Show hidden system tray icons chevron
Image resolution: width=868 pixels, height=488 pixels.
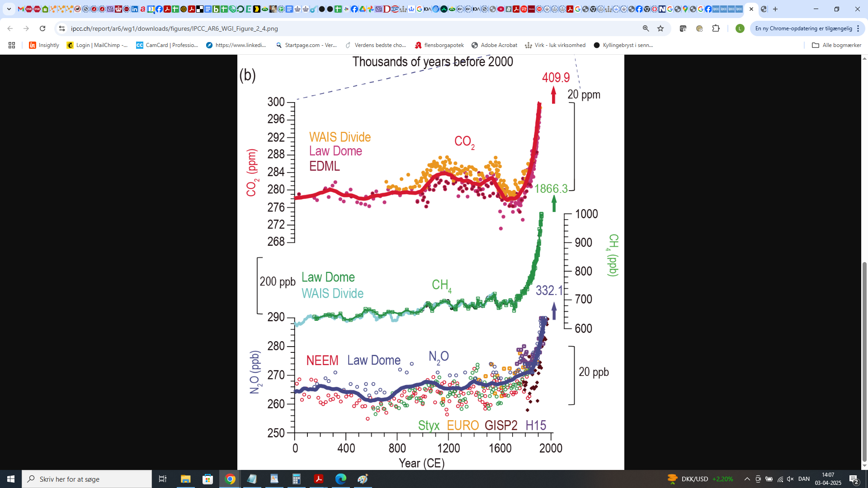pyautogui.click(x=747, y=479)
